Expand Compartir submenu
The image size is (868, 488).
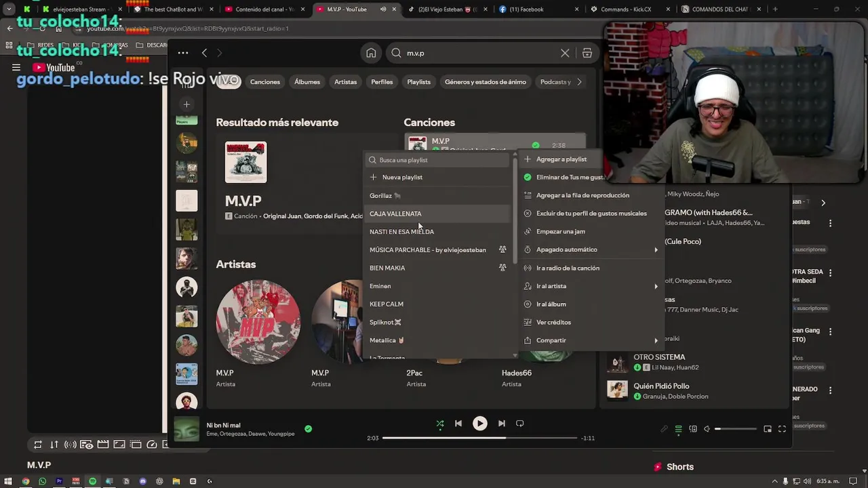[591, 340]
